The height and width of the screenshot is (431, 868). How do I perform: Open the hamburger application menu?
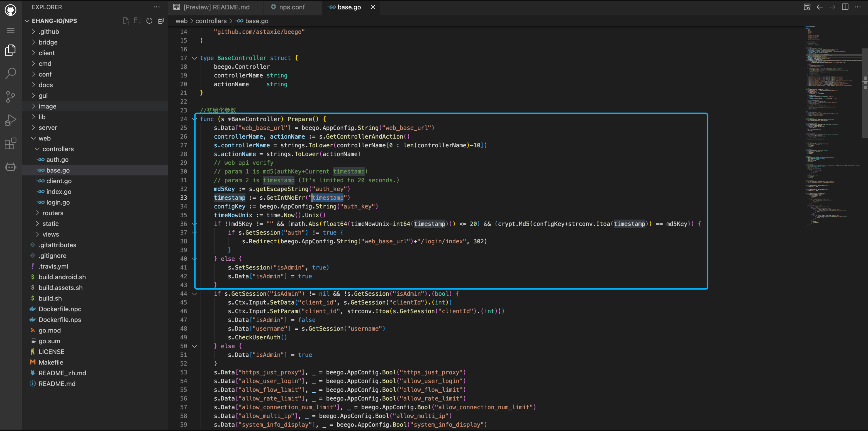pos(10,30)
